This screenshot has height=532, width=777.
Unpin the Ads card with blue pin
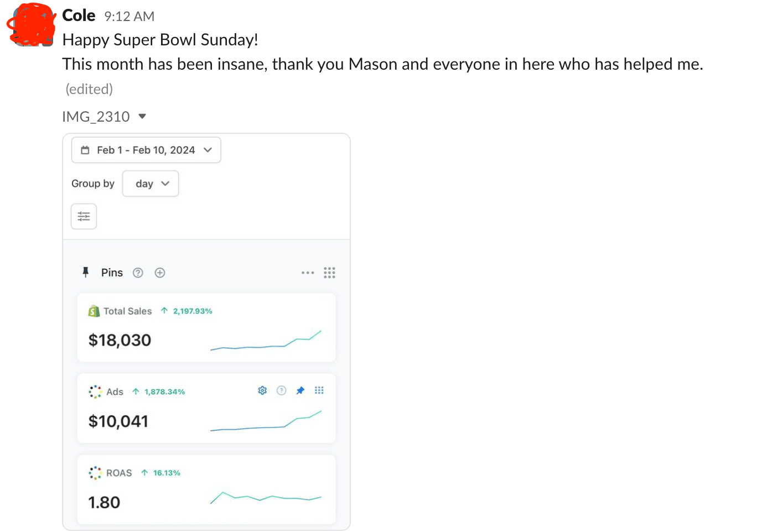(x=301, y=390)
